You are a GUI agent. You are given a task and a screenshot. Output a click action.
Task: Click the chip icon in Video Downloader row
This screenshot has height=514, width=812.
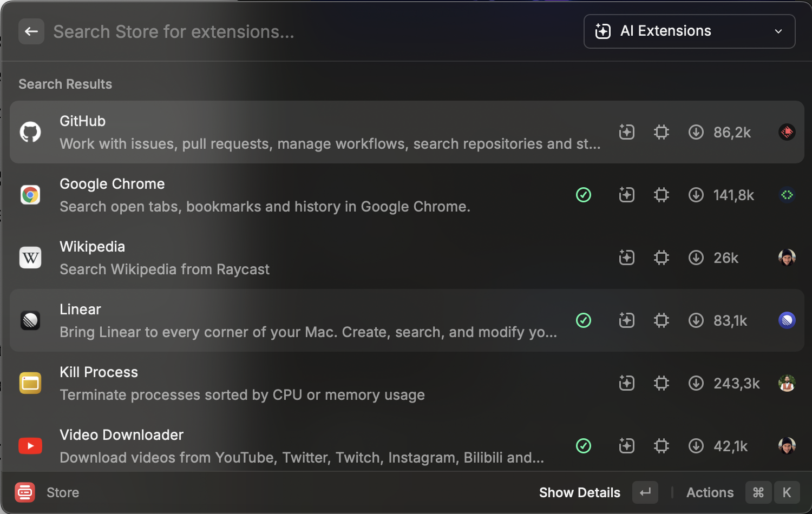[x=662, y=446]
